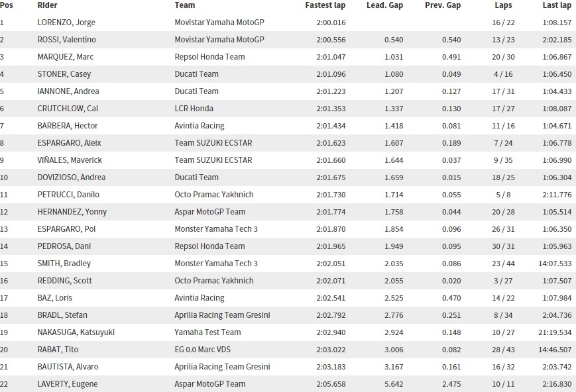Click Lorenzo's fastest lap 2:00.016
The height and width of the screenshot is (392, 576).
pyautogui.click(x=331, y=23)
